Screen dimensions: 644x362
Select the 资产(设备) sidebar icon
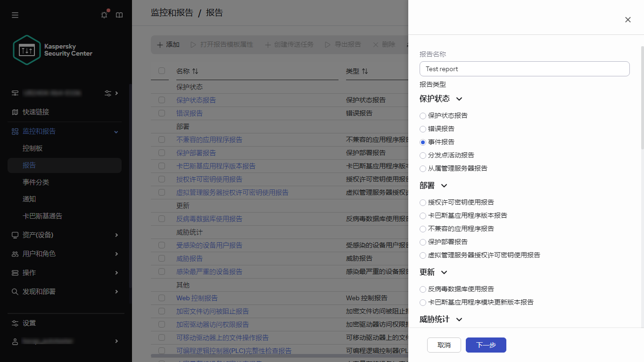15,235
